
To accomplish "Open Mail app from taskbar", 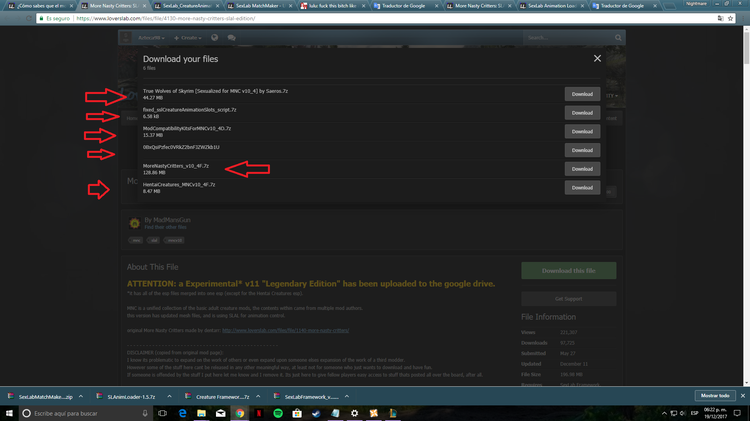I will coord(221,413).
